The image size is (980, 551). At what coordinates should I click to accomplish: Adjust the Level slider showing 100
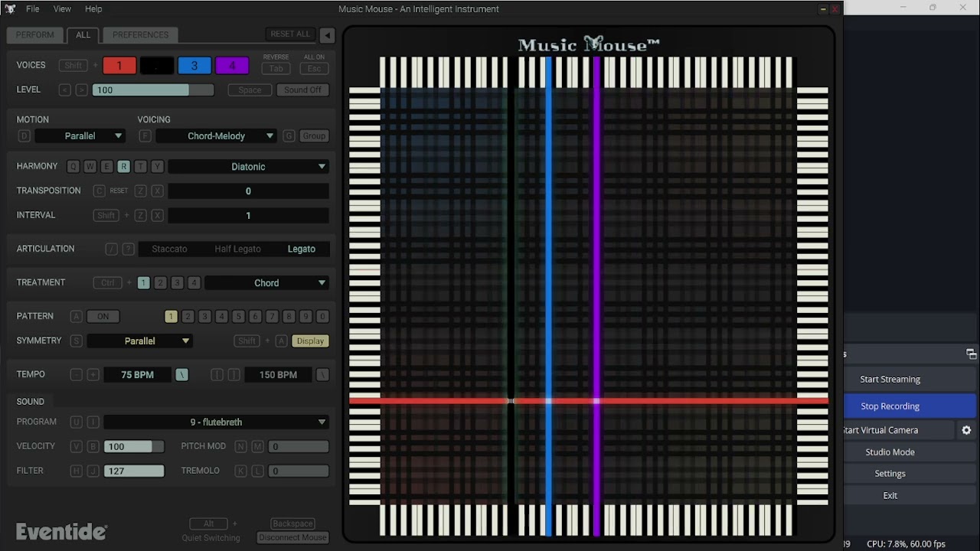coord(153,90)
